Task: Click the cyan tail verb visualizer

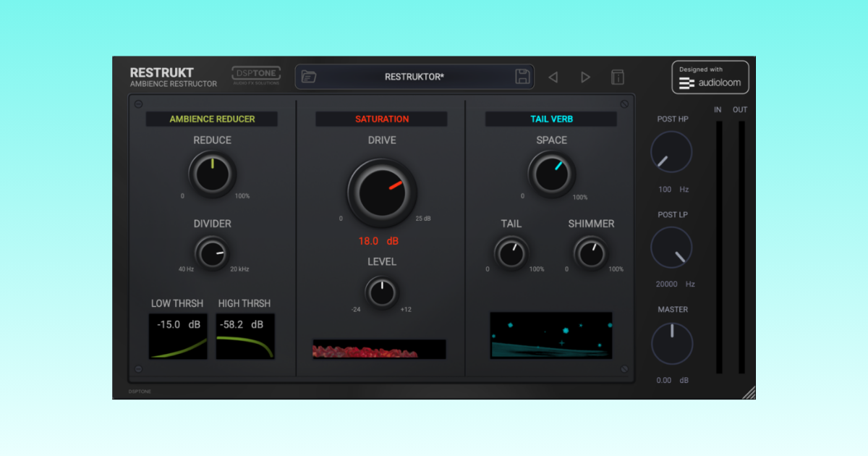Action: 551,336
